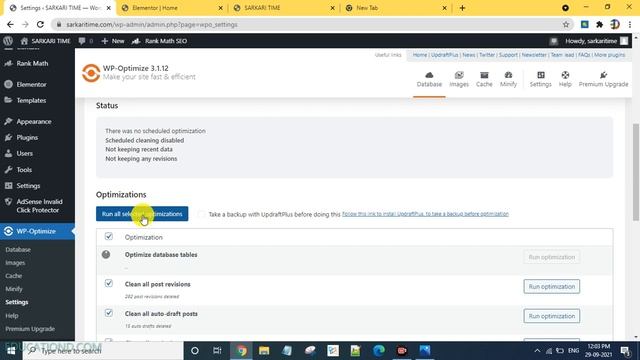
Task: Open Howdy, sarkaritime account menu
Action: (596, 41)
